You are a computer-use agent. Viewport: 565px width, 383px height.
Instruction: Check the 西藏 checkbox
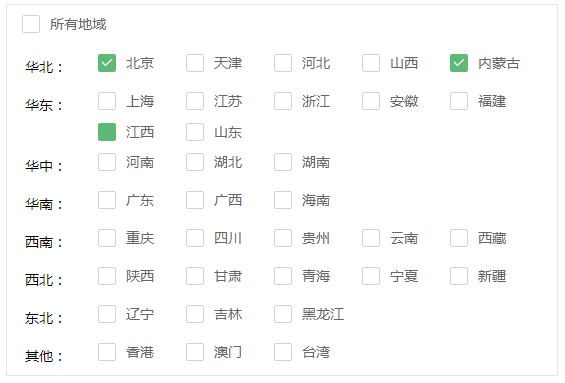click(x=459, y=238)
